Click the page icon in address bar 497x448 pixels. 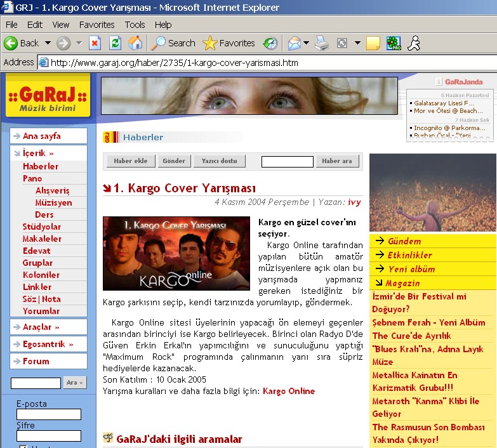point(43,63)
